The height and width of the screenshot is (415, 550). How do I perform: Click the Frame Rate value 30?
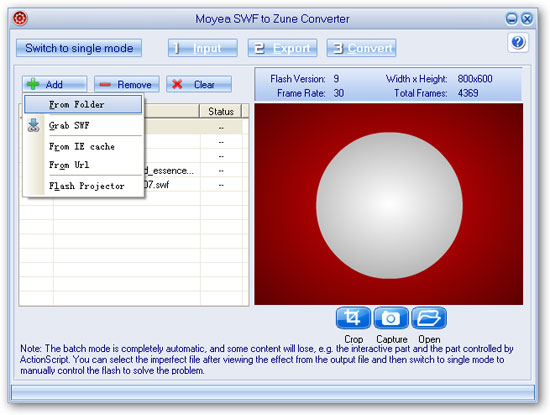pyautogui.click(x=338, y=93)
